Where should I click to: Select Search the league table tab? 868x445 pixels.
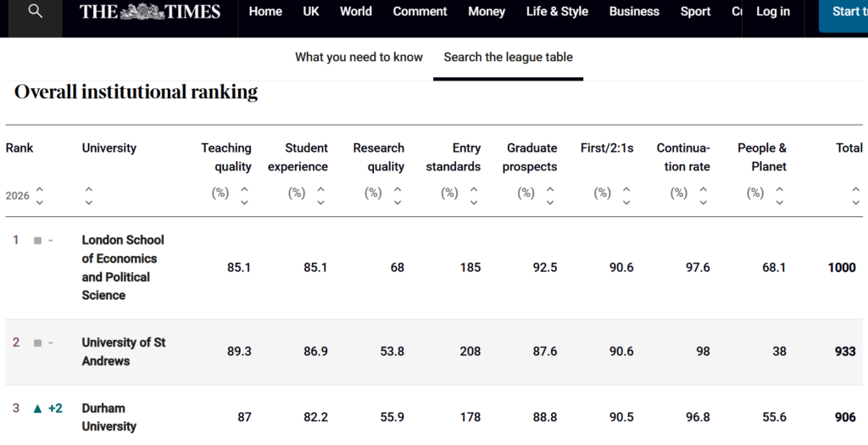(508, 58)
